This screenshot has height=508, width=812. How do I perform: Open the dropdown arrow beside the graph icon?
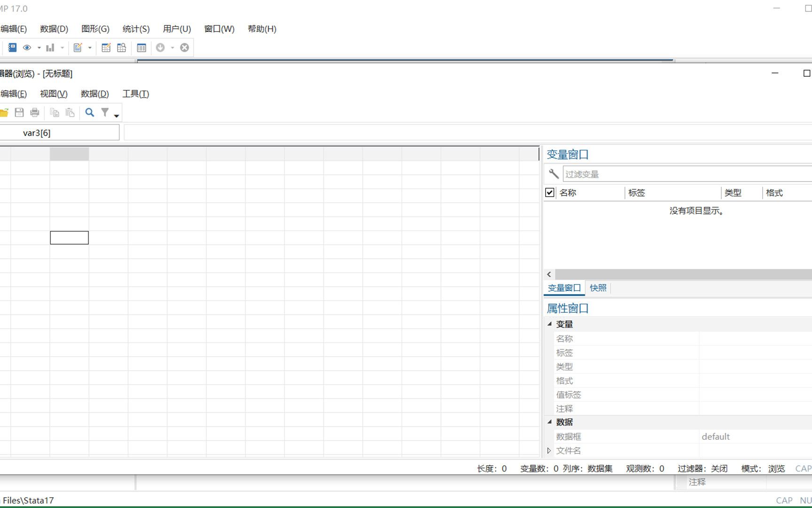[x=62, y=48]
